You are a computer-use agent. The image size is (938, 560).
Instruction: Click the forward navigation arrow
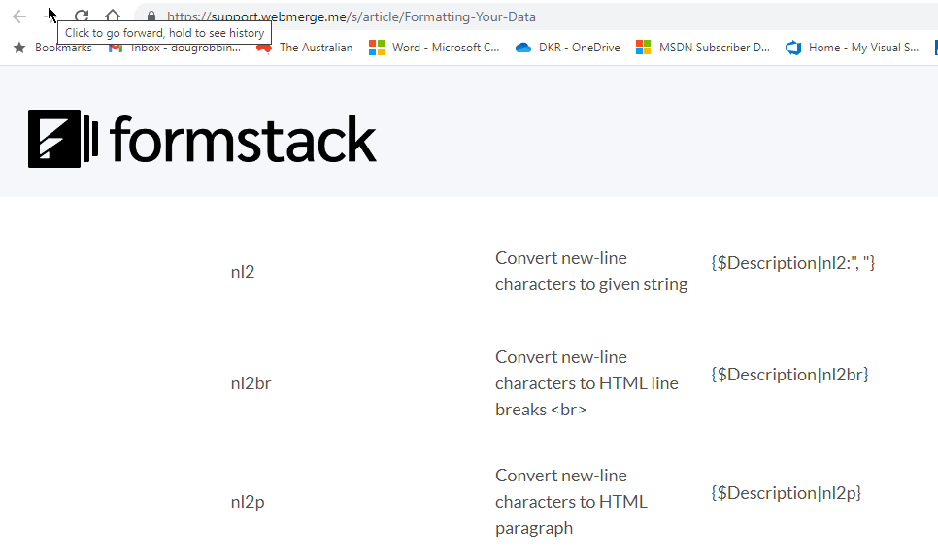(x=49, y=16)
